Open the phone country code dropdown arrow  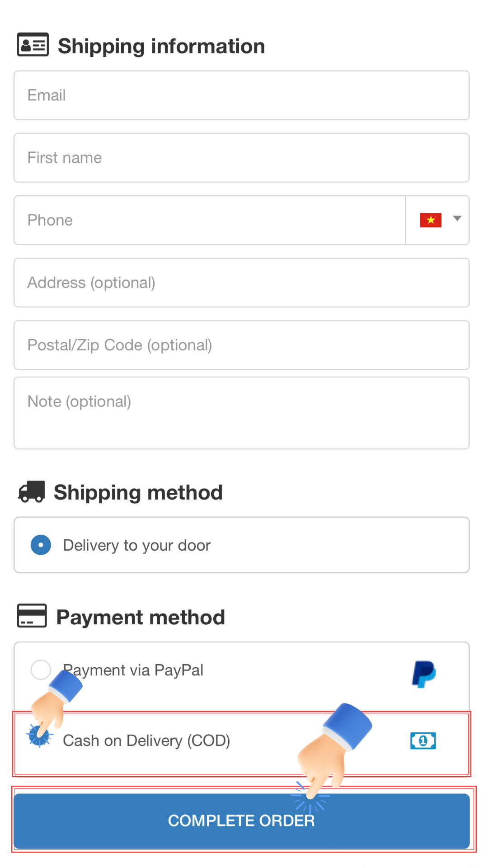[x=457, y=219]
